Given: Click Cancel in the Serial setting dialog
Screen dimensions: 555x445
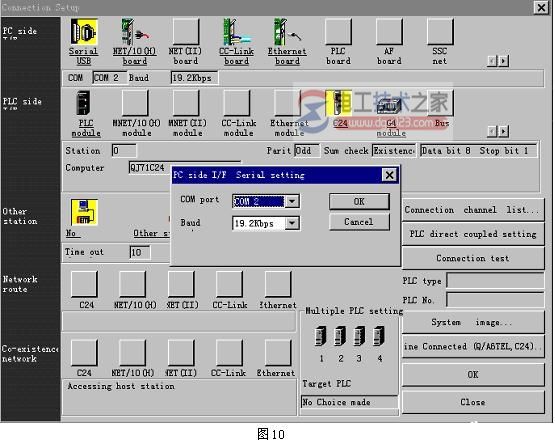Looking at the screenshot, I should [x=359, y=222].
